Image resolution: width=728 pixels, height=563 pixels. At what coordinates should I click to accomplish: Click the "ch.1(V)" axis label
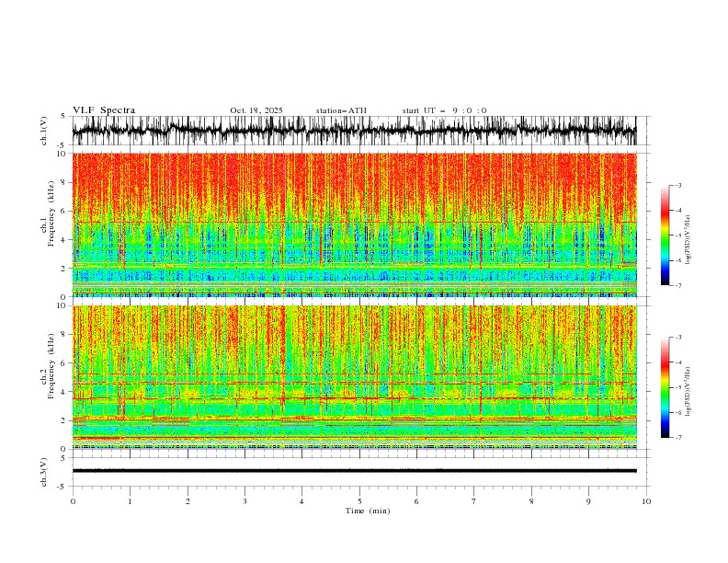coord(44,131)
